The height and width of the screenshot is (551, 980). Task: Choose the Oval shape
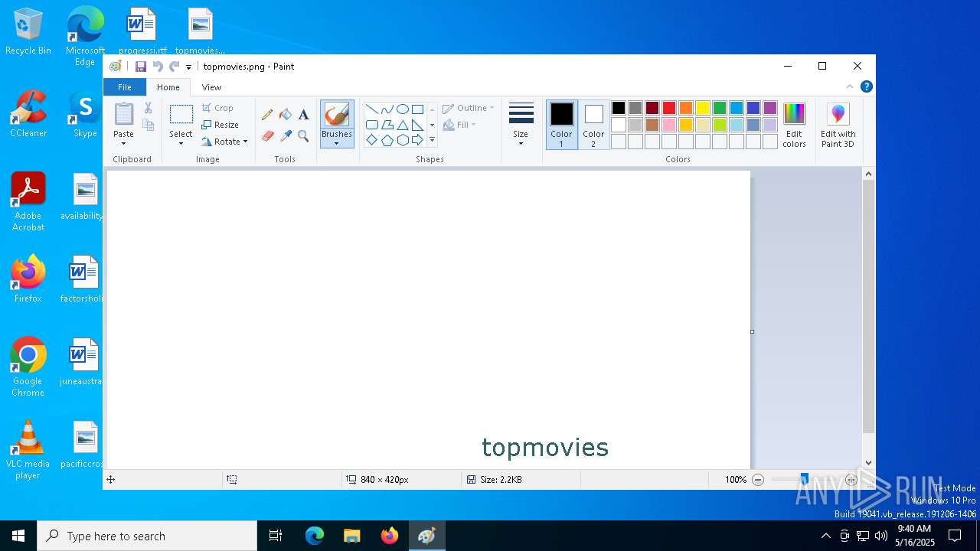click(403, 109)
